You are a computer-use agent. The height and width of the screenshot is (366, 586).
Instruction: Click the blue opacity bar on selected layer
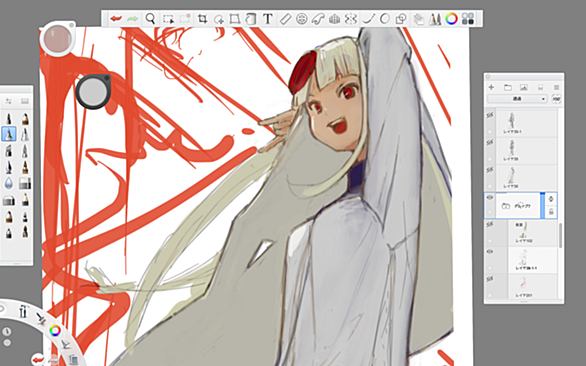pos(543,205)
